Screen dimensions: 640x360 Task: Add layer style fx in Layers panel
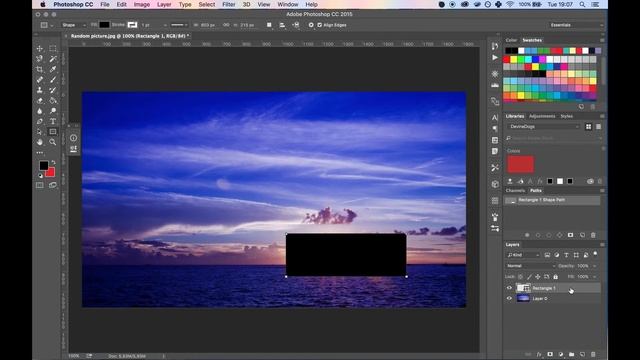[539, 354]
